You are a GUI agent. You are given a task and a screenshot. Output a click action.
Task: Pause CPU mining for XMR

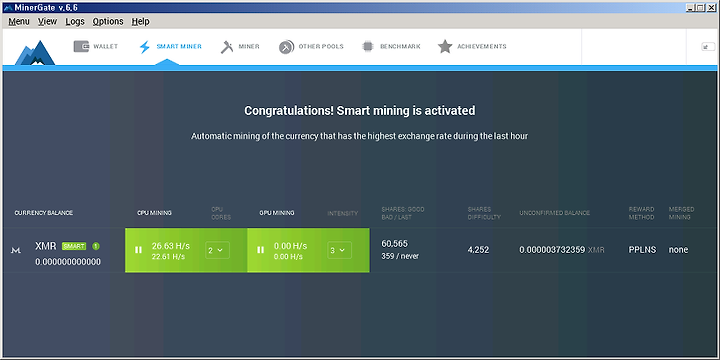pyautogui.click(x=138, y=250)
